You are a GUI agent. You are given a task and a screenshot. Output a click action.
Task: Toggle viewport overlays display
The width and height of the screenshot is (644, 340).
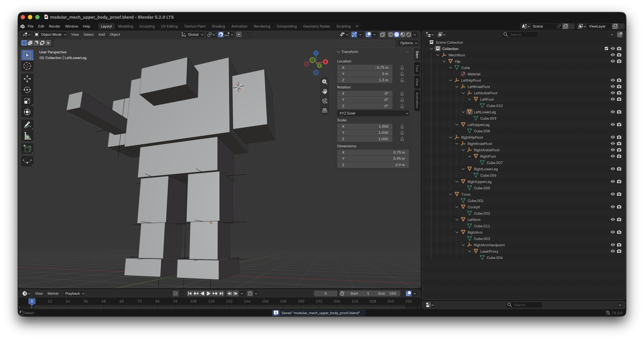368,35
